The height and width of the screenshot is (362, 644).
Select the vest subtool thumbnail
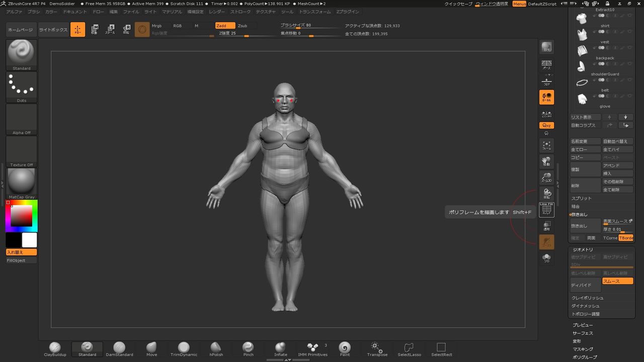pos(582,35)
